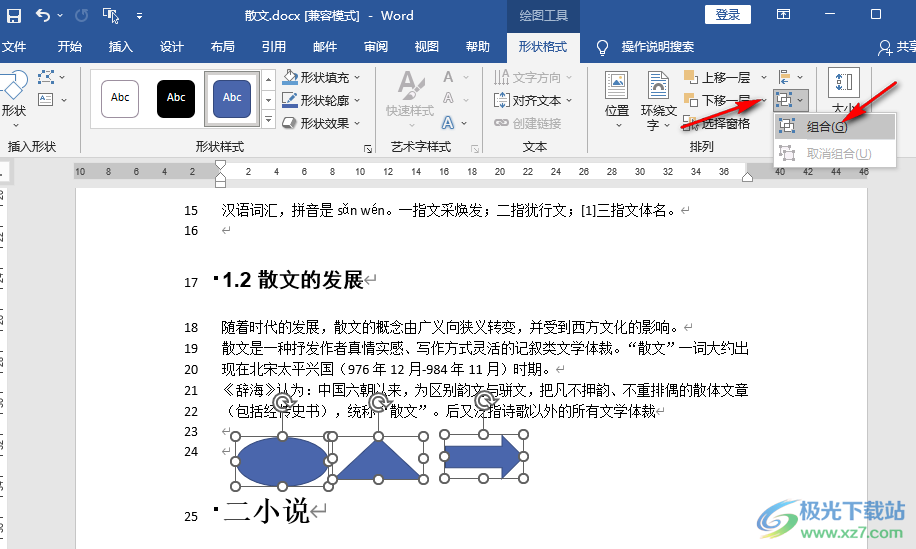Switch to the 邮件 tab
The image size is (916, 549).
click(x=325, y=47)
